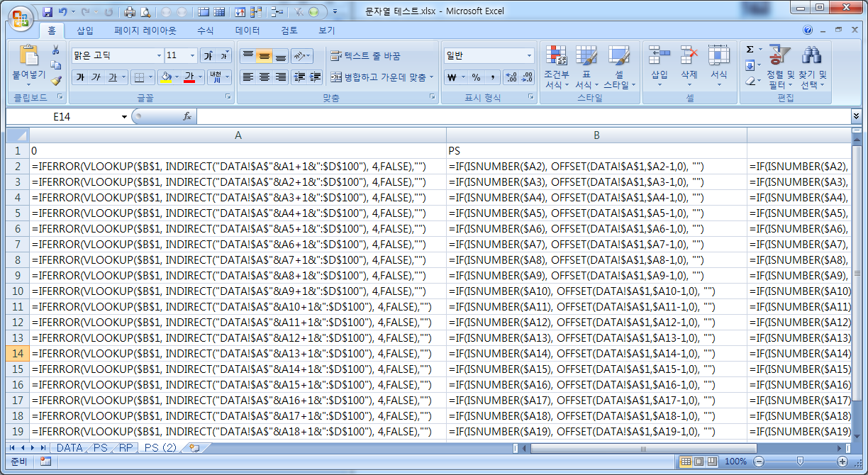Switch to the 수식 (Formulas) ribbon tab

tap(205, 30)
